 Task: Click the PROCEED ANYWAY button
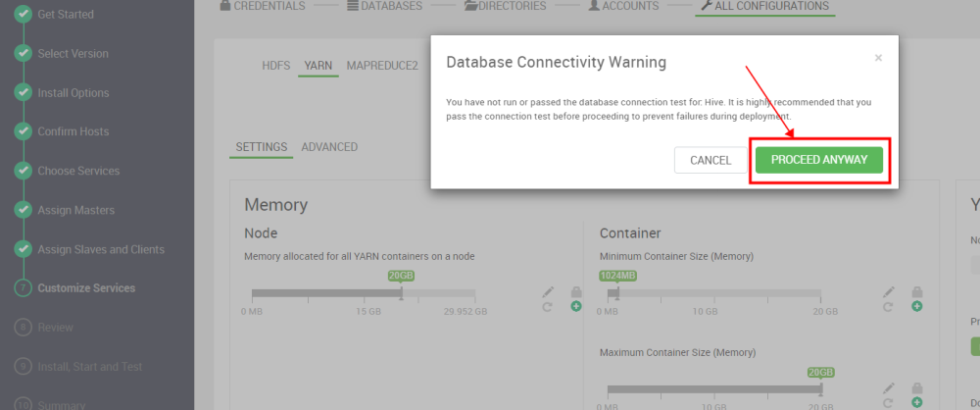(818, 160)
